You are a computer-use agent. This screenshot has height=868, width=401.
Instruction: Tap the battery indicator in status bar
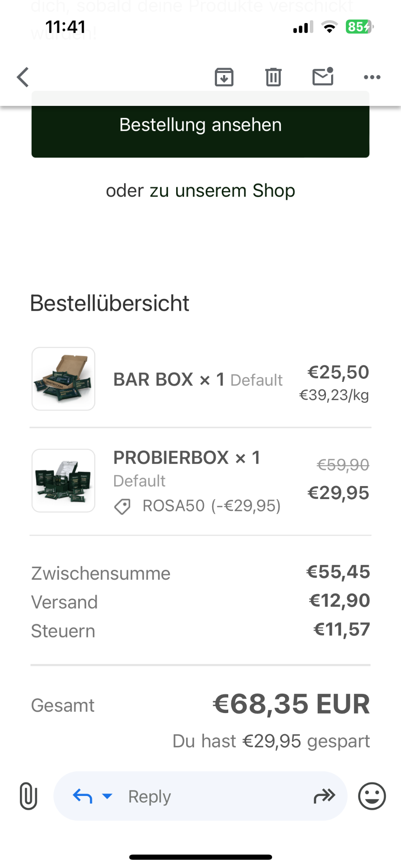point(359,27)
